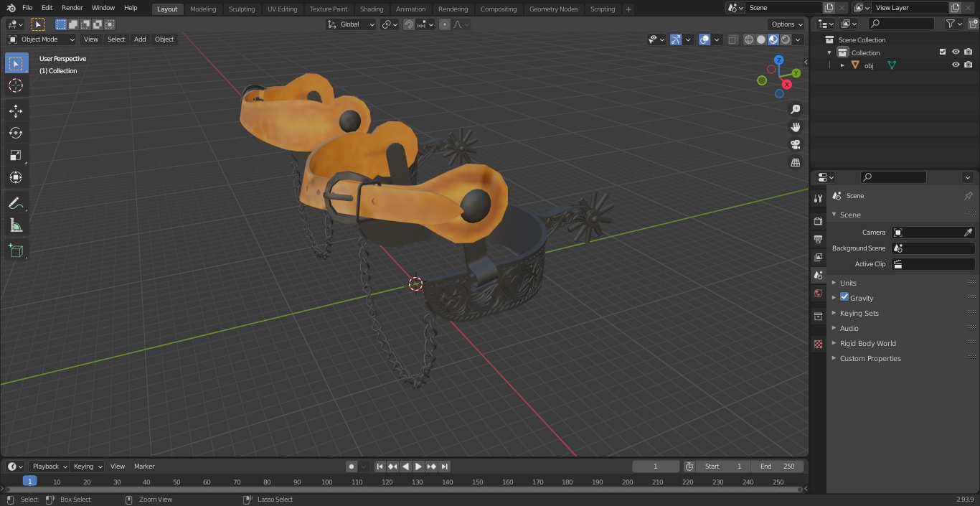Collapse the Collection in outliner
Screen dimensions: 980x506
point(829,52)
